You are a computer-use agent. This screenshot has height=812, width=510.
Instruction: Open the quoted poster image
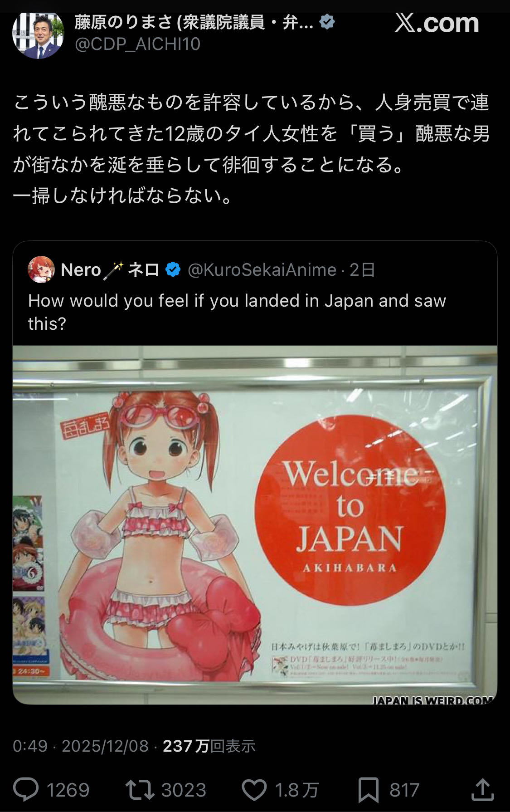point(255,525)
